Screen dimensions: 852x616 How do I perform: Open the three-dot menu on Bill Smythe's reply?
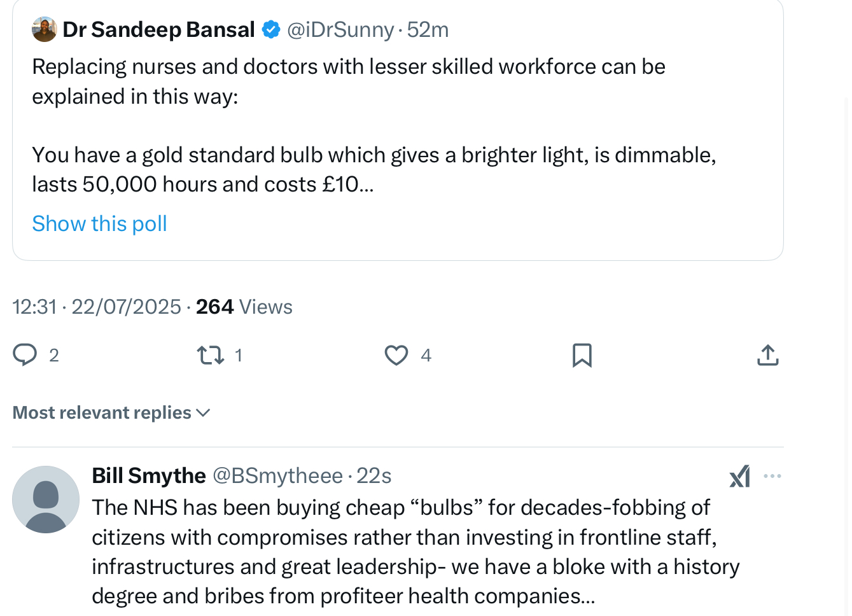coord(772,475)
